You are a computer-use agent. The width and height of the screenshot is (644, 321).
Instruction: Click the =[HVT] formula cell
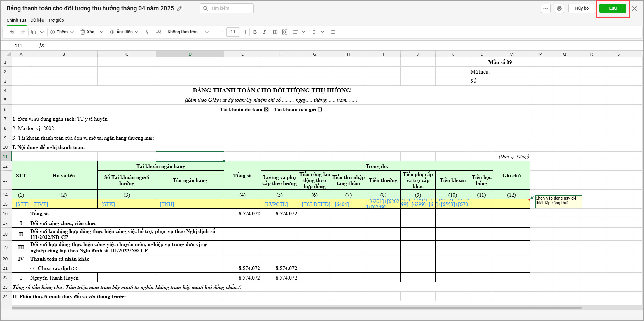tap(64, 204)
